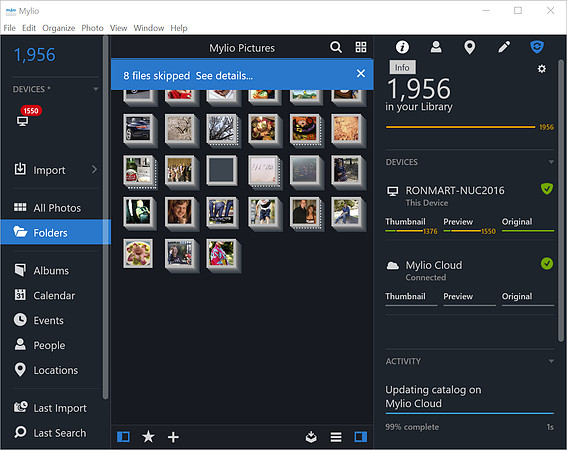
Task: Open the hamburger list menu icon
Action: pos(336,437)
